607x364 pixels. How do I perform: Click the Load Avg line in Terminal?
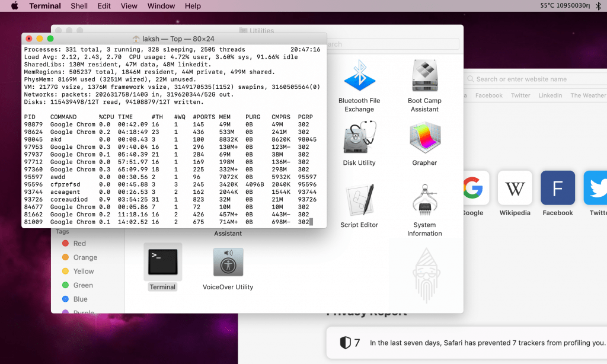pyautogui.click(x=161, y=57)
